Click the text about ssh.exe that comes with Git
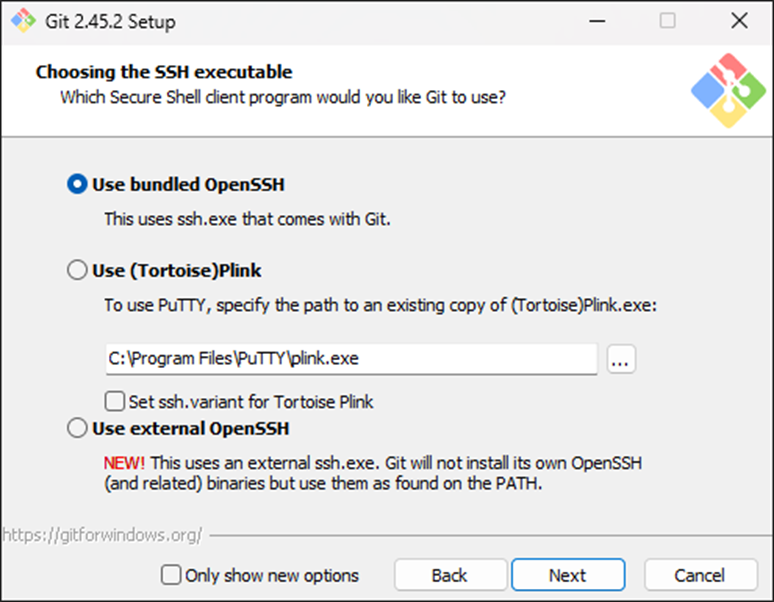 [247, 219]
